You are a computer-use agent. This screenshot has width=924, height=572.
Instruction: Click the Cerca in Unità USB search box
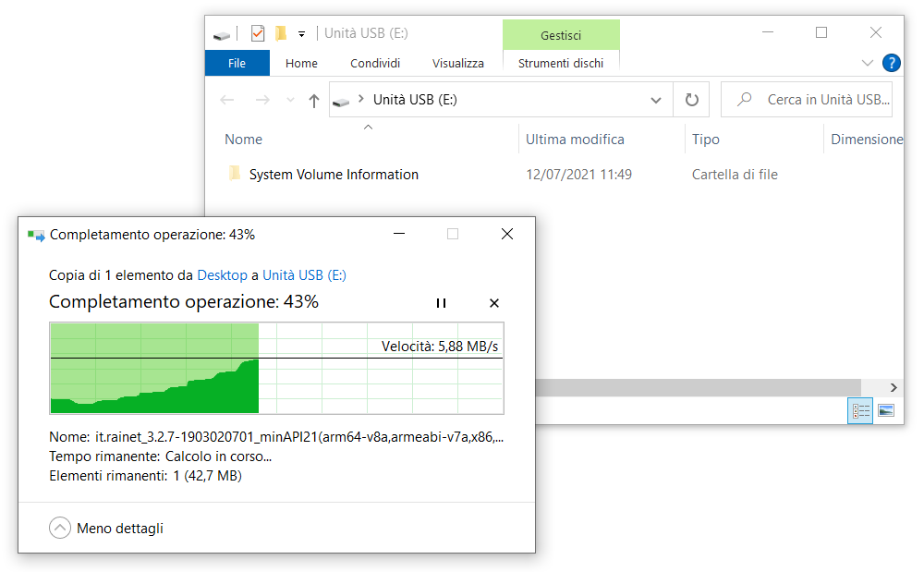(x=818, y=100)
